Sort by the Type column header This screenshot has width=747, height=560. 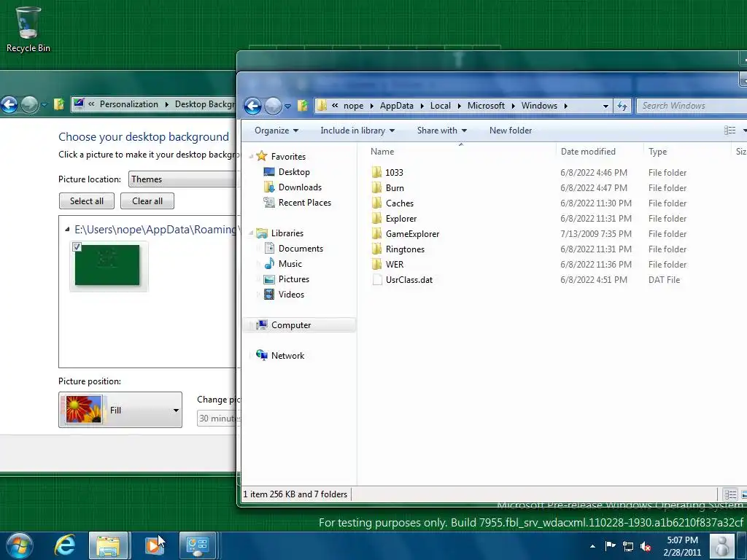[686, 152]
